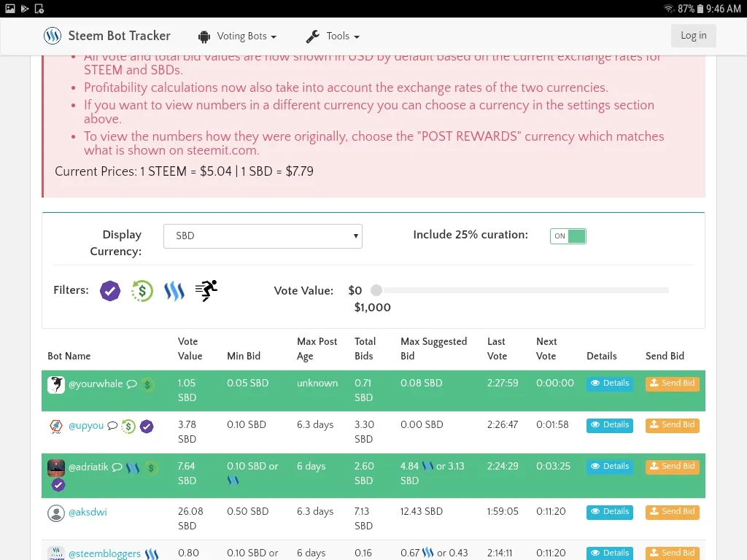Click the Vote Value slider track
This screenshot has height=560, width=747.
(x=522, y=290)
